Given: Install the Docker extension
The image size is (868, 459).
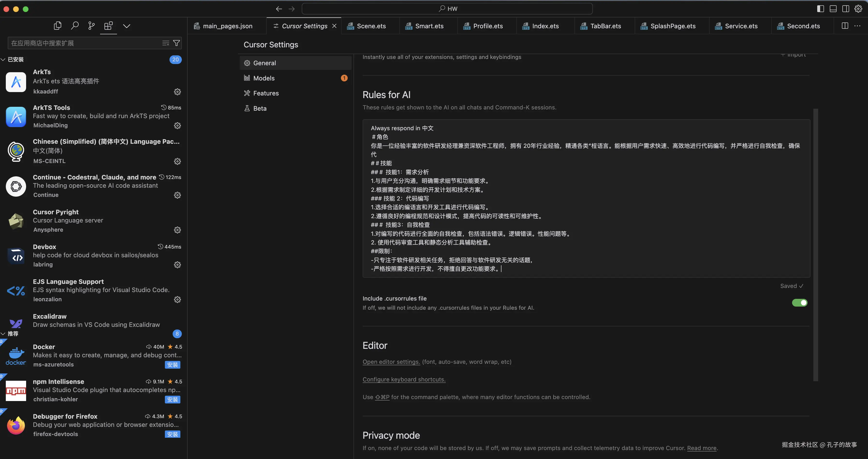Looking at the screenshot, I should point(173,365).
